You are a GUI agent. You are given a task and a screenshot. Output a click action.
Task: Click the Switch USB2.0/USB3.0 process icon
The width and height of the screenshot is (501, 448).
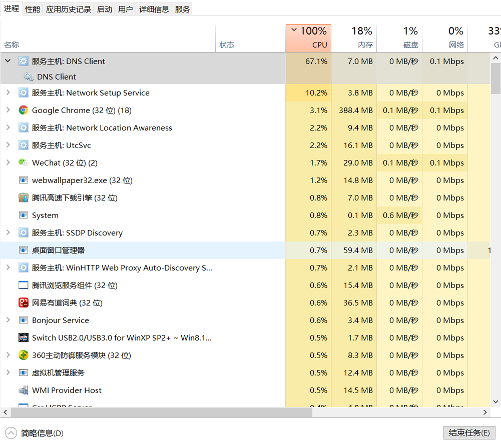(24, 338)
